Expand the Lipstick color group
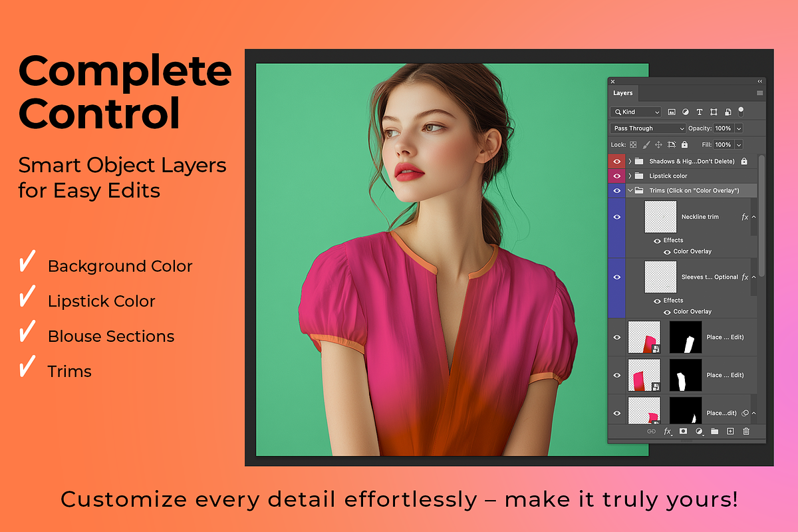Screen dimensions: 798x532 pos(630,176)
